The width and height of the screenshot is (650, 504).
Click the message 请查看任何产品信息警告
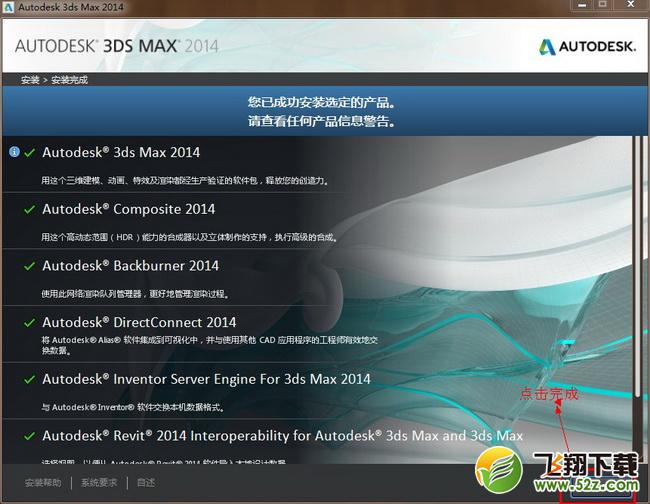[x=322, y=121]
